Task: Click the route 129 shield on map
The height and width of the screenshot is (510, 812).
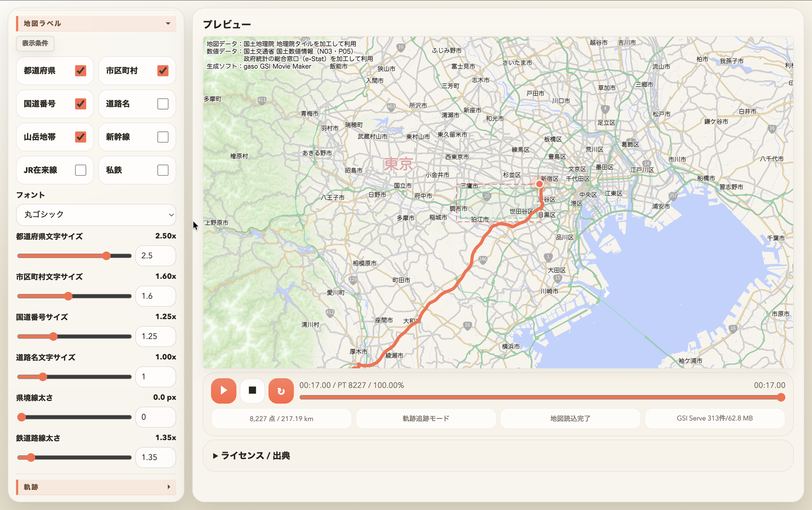Action: 353,280
